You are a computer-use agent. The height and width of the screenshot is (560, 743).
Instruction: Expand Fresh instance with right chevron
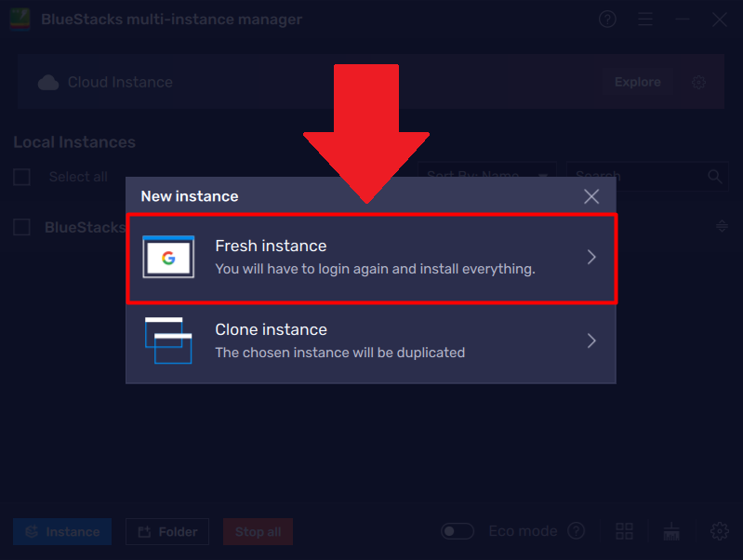591,258
